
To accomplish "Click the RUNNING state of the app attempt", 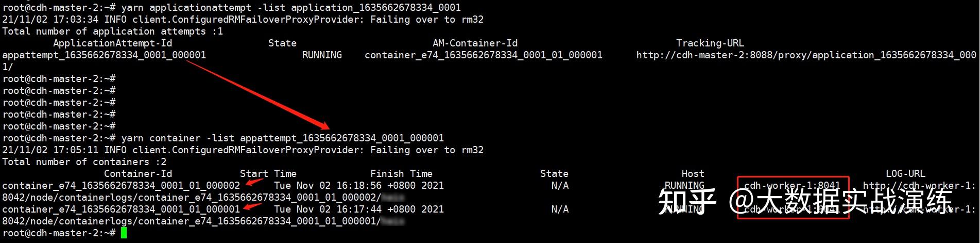I will 322,55.
